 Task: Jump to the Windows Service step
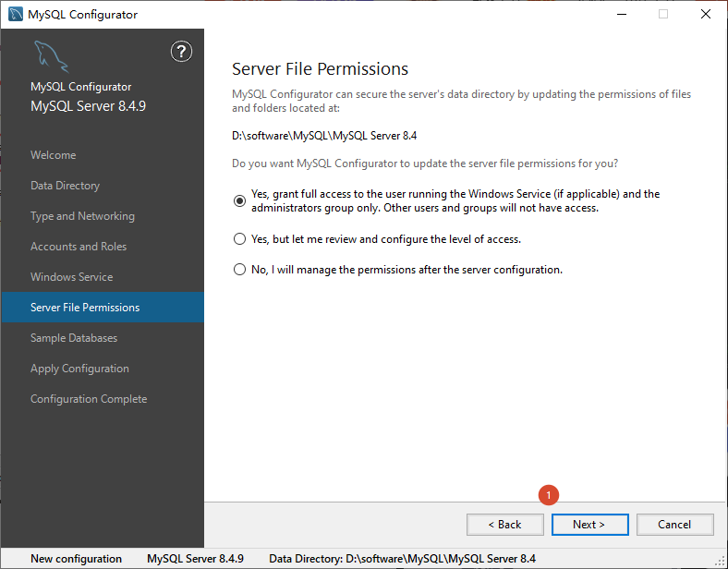[x=72, y=277]
